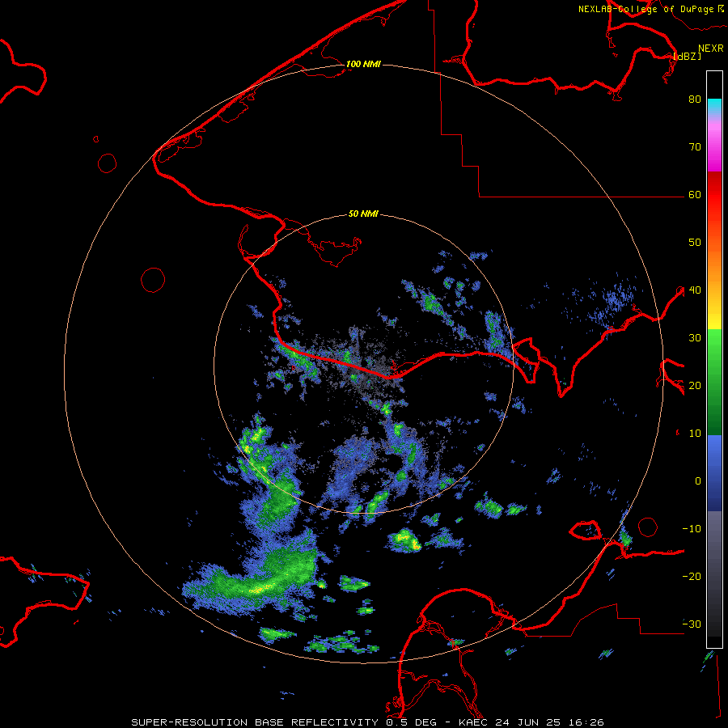Select the 60 value on the dBZ scale

coord(695,194)
